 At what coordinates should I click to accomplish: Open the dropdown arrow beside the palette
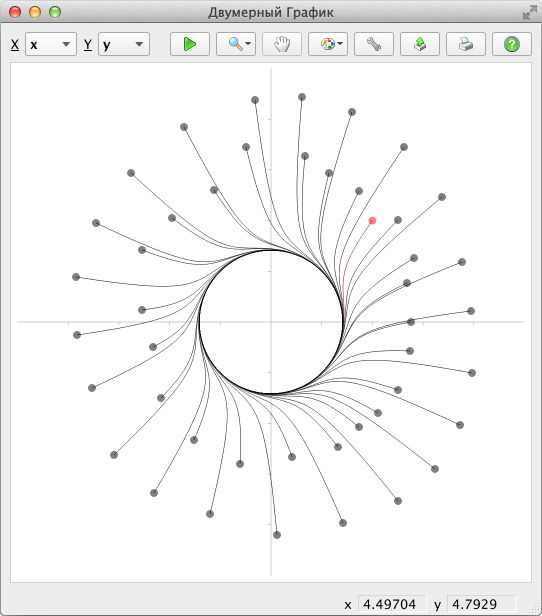(x=340, y=44)
